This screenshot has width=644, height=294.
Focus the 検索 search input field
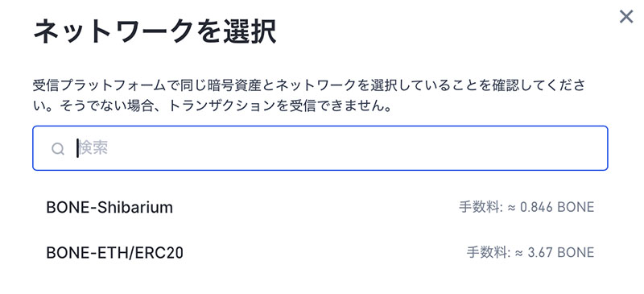point(320,148)
